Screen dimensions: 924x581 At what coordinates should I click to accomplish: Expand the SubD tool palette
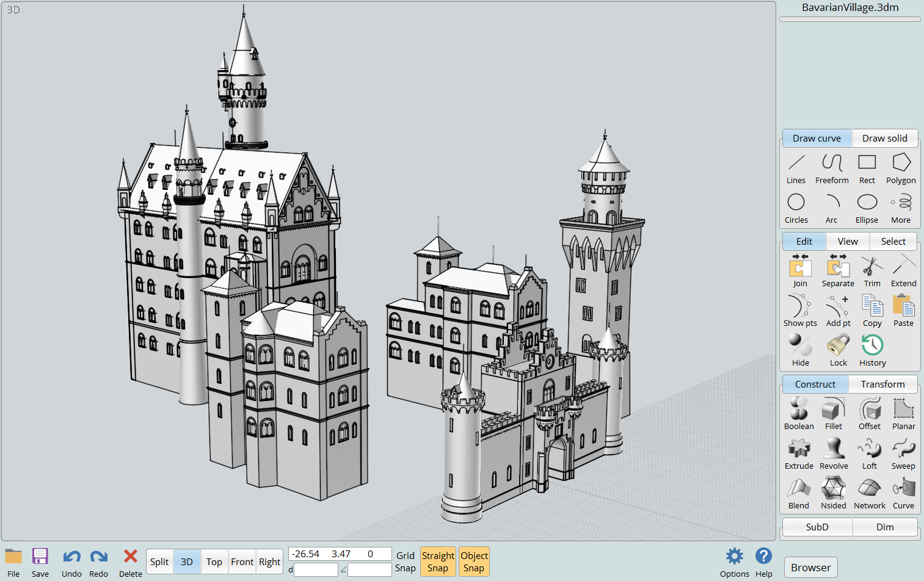pos(817,527)
